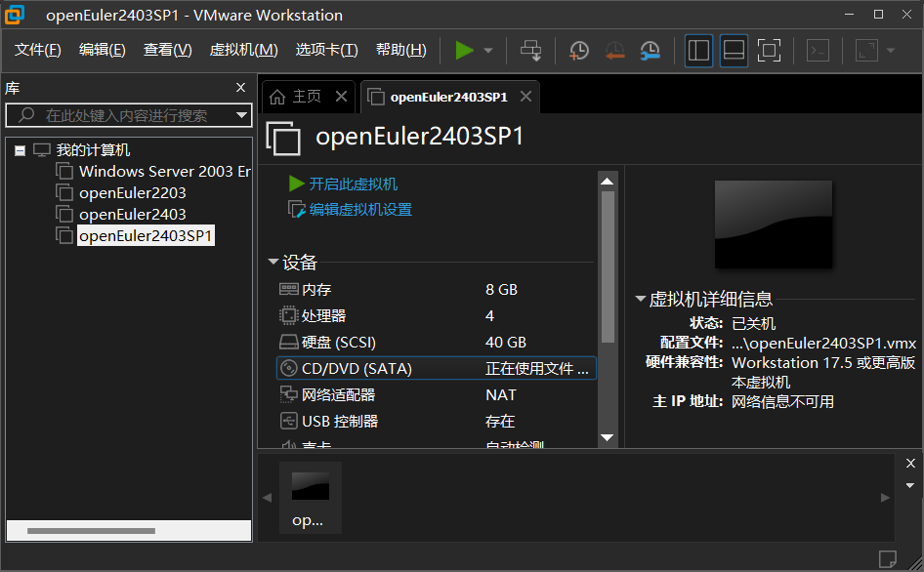
Task: Select the openEuler2403SP1 tab
Action: click(448, 98)
